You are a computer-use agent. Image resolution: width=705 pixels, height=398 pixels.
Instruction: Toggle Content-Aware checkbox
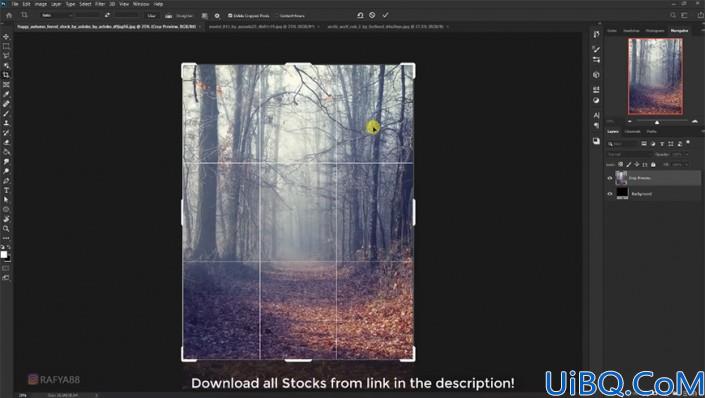[278, 16]
